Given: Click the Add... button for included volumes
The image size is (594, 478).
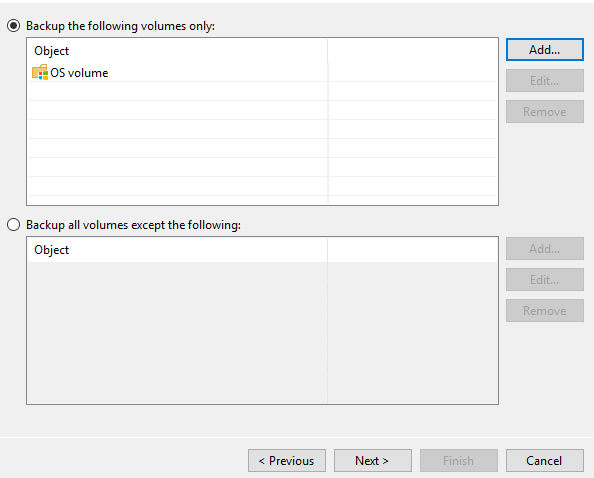Looking at the screenshot, I should pos(544,49).
